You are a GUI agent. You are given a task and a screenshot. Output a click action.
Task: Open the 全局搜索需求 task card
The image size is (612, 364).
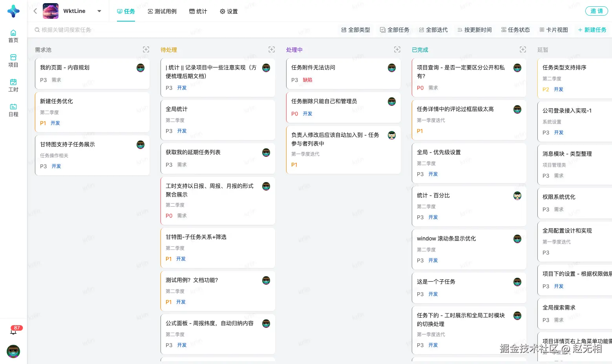(x=575, y=314)
